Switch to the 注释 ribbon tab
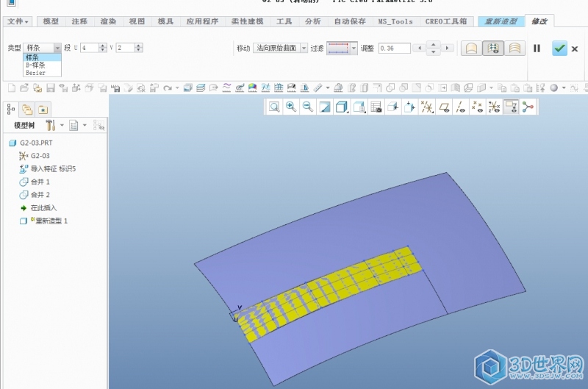588x389 pixels. pyautogui.click(x=79, y=21)
